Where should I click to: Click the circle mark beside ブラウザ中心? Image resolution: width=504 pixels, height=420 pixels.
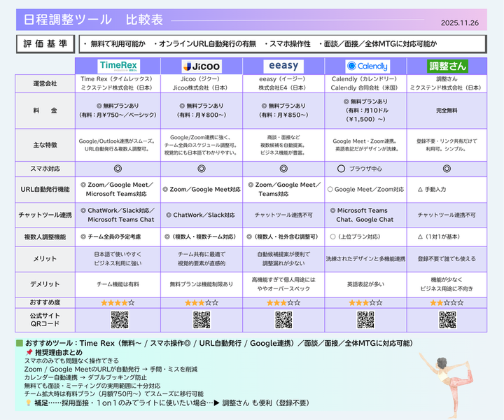[342, 169]
